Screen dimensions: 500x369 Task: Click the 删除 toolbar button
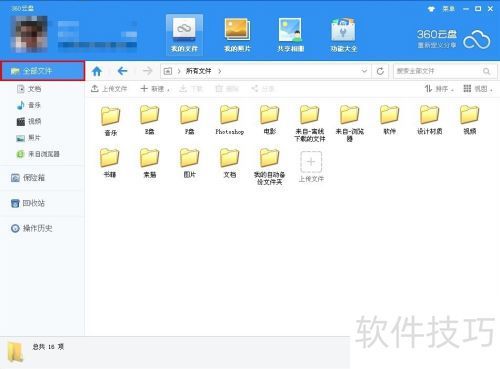(227, 89)
